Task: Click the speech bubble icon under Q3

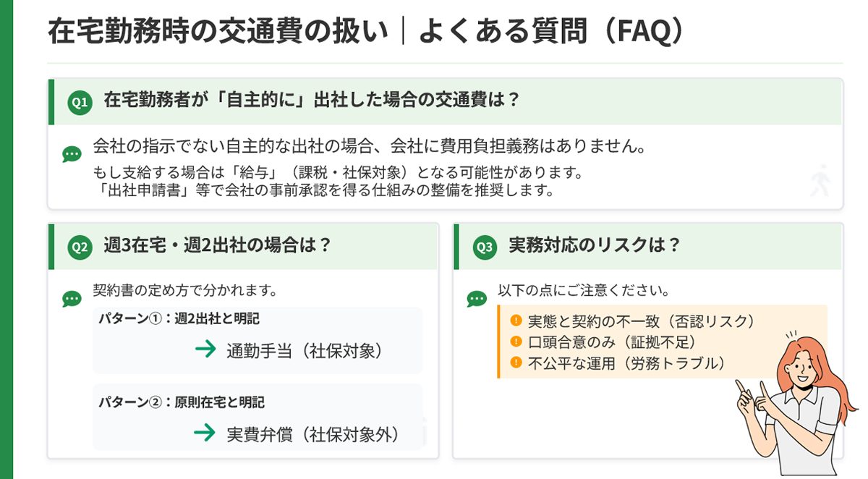Action: 477,298
